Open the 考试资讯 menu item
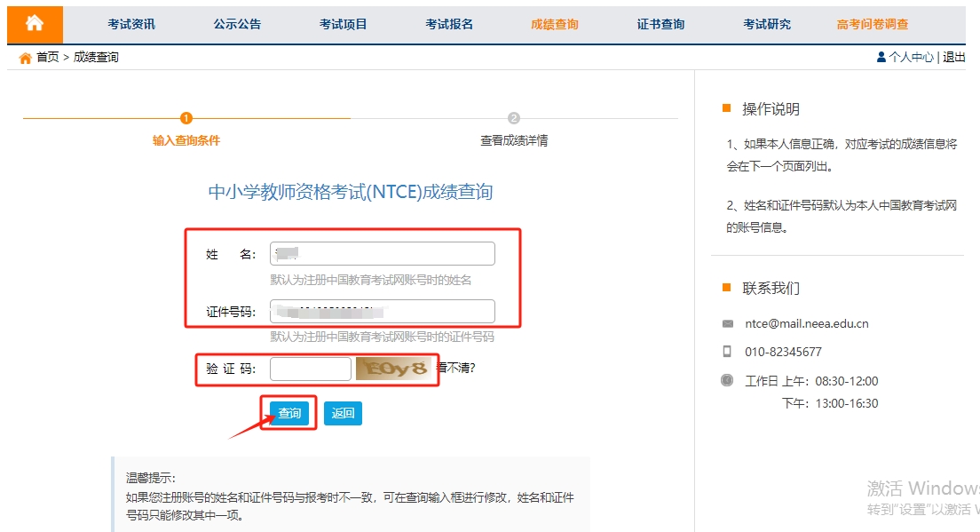980x532 pixels. 130,24
